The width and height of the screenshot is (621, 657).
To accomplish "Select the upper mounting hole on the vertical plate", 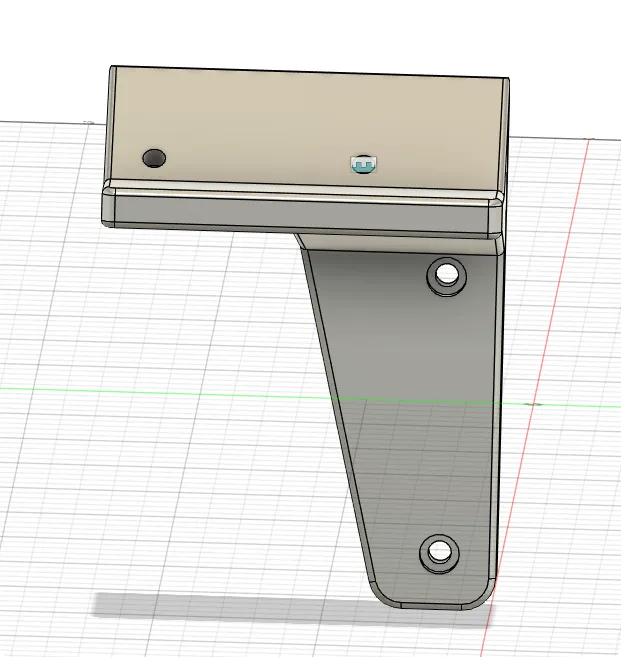I will coord(447,275).
